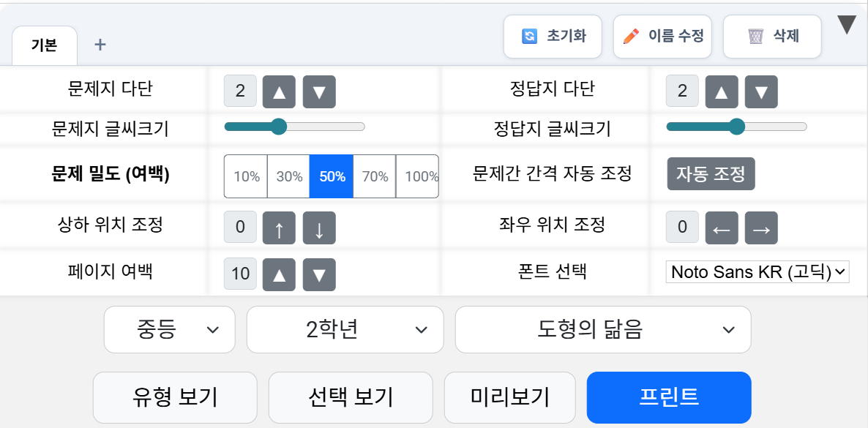Click the 프린트 print button
Screen dimensions: 868x428
668,397
